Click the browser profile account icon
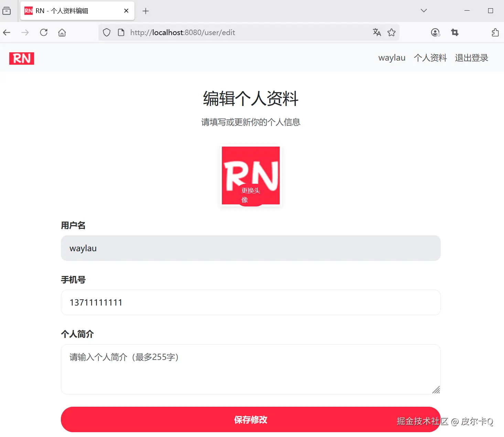Viewport: 504px width, 437px height. 435,32
